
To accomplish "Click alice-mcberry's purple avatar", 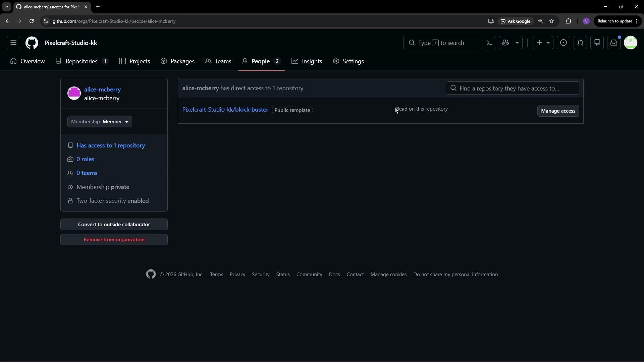I will pyautogui.click(x=74, y=93).
